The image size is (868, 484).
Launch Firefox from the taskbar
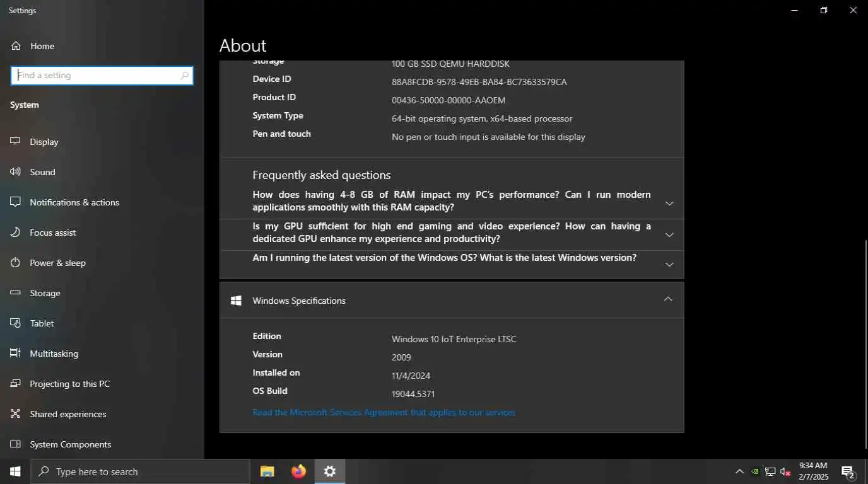point(298,471)
